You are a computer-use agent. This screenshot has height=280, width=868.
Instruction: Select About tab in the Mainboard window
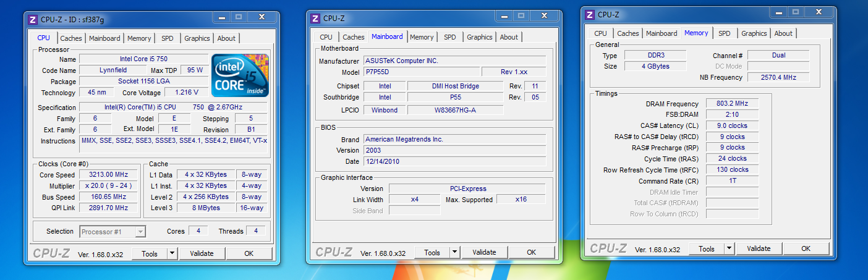(x=509, y=37)
